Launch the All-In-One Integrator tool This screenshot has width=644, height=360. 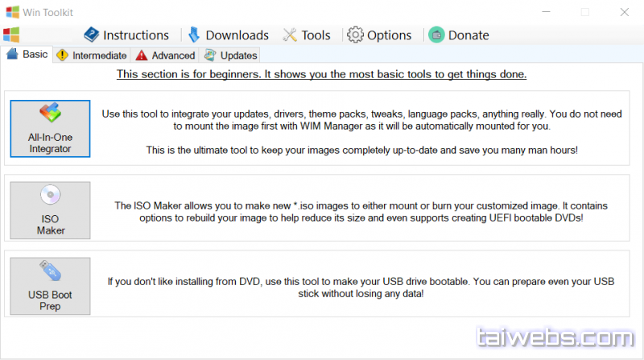(x=50, y=129)
